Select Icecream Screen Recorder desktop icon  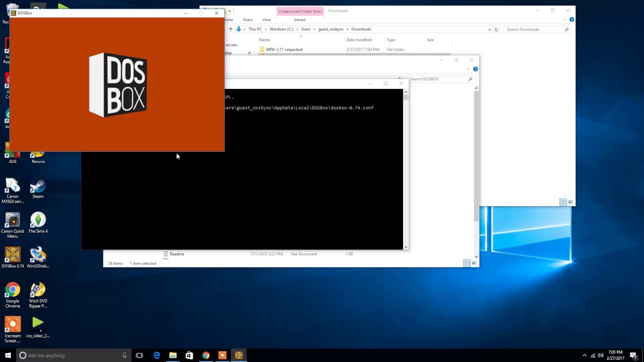pyautogui.click(x=13, y=330)
